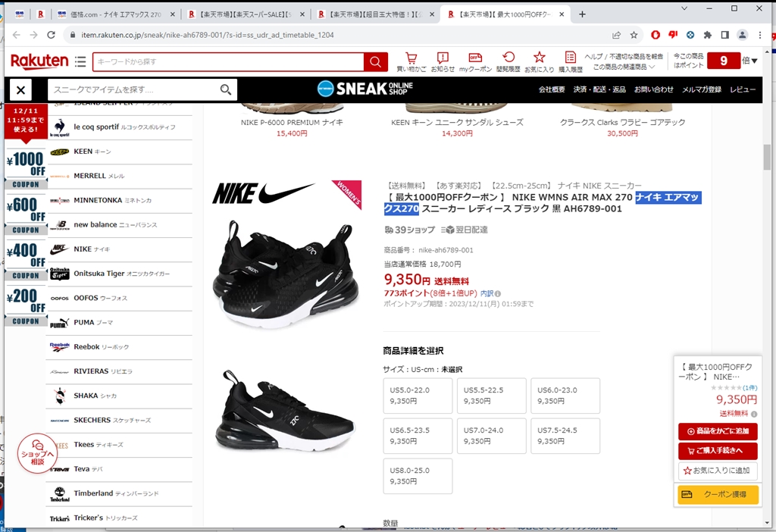Toggle the Chrome side panel icon
The height and width of the screenshot is (532, 776).
coord(725,35)
